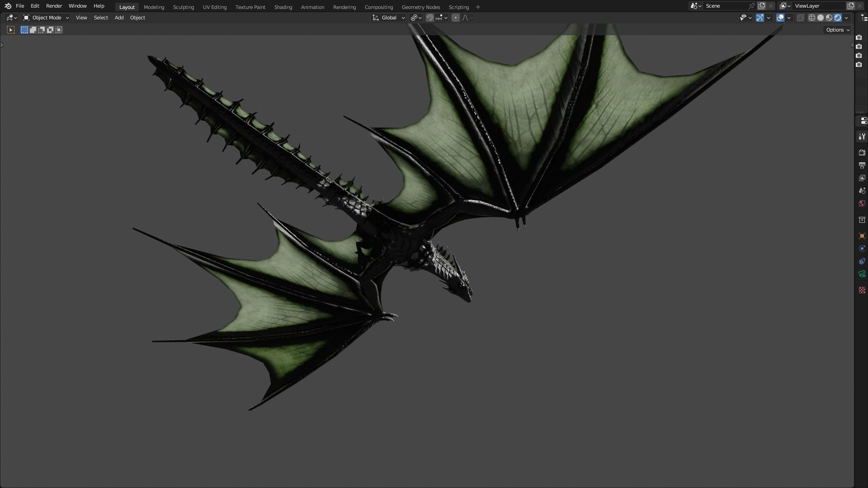Open the Window menu
This screenshot has width=868, height=488.
click(x=77, y=6)
